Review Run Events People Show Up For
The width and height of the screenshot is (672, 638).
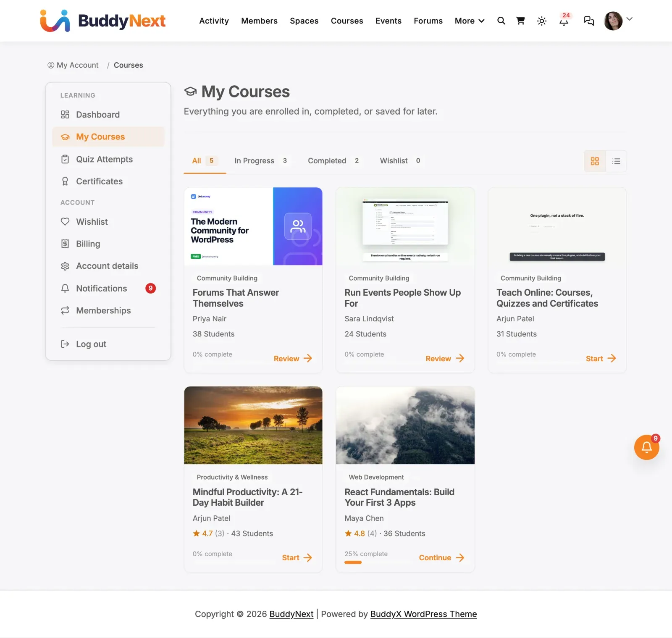(445, 358)
